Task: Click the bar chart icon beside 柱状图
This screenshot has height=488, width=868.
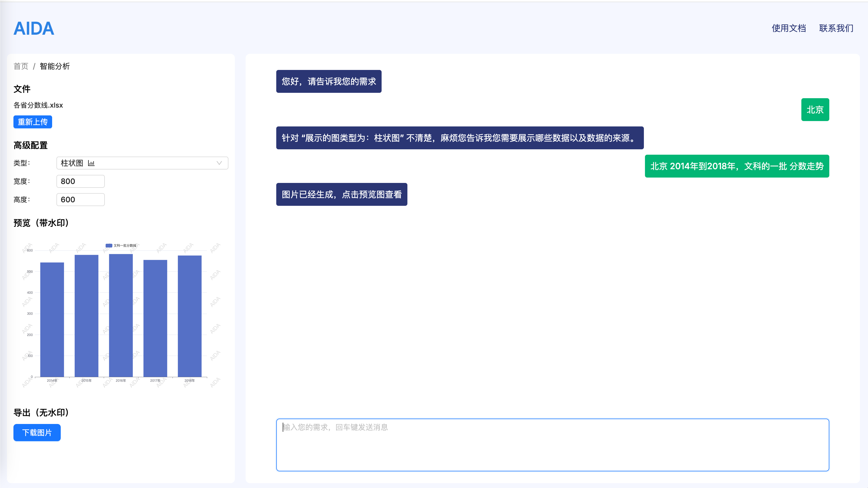Action: click(91, 163)
